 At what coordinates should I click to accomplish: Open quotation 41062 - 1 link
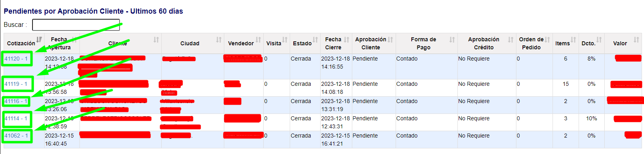(16, 136)
